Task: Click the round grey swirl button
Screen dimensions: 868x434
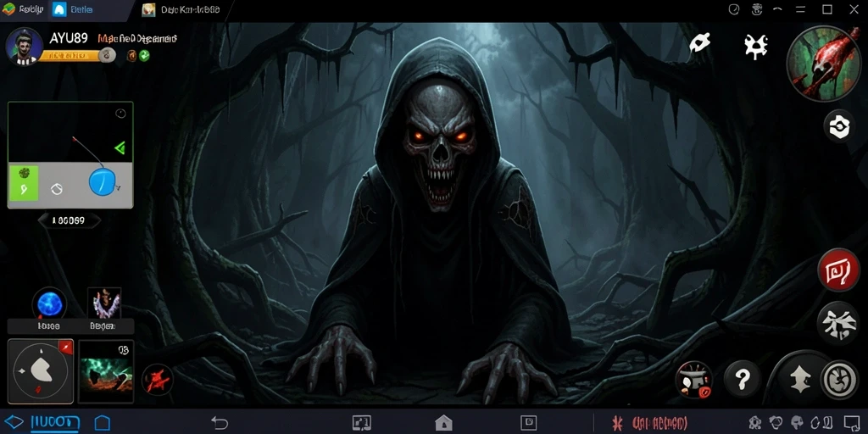Action: coord(840,380)
